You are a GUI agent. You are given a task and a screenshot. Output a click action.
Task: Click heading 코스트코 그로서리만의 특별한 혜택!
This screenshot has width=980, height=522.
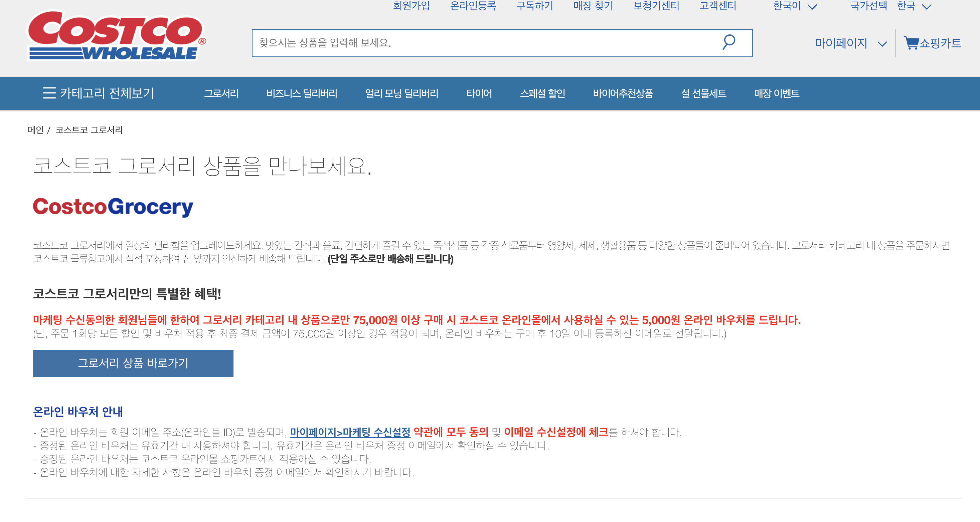click(127, 293)
